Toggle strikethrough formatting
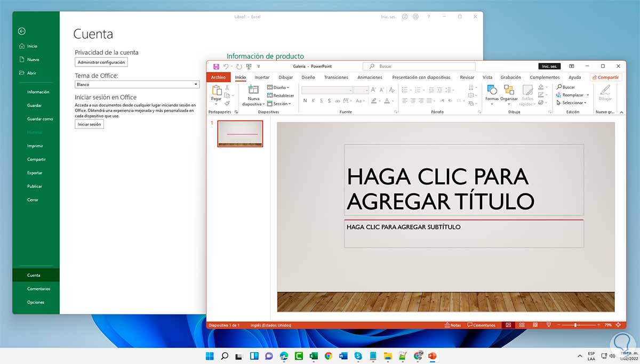The width and height of the screenshot is (640, 364). (339, 101)
